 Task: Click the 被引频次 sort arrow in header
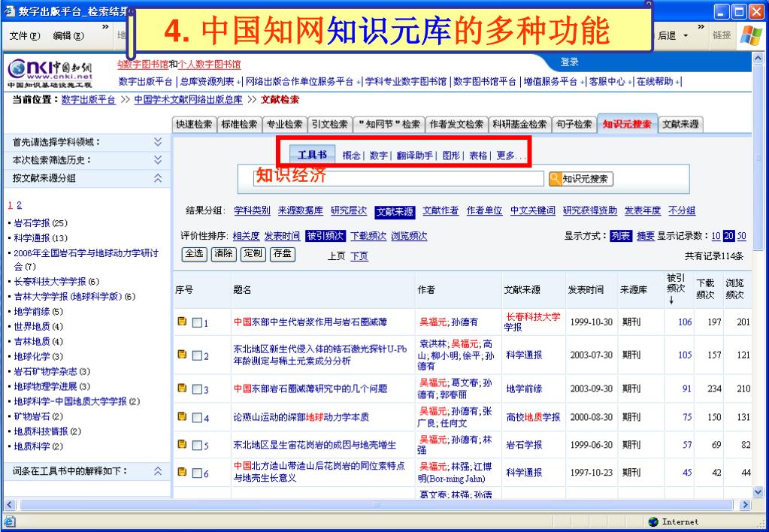(671, 300)
